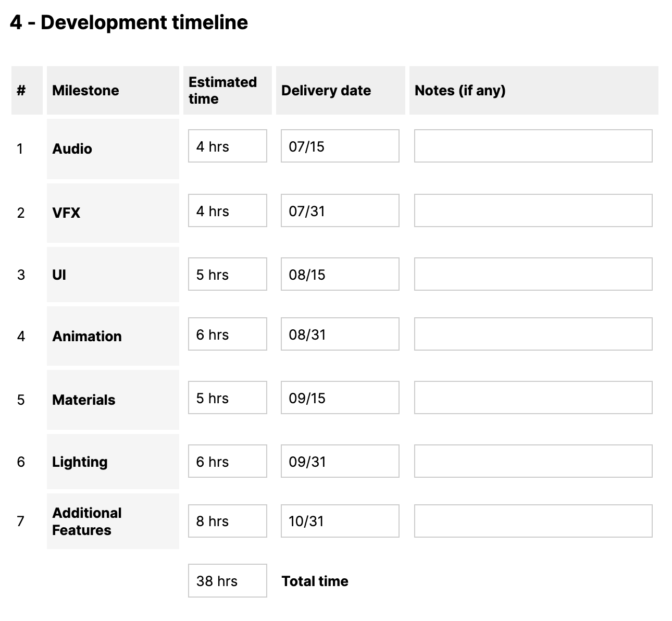
Task: Focus the Materials estimated time field
Action: point(227,398)
